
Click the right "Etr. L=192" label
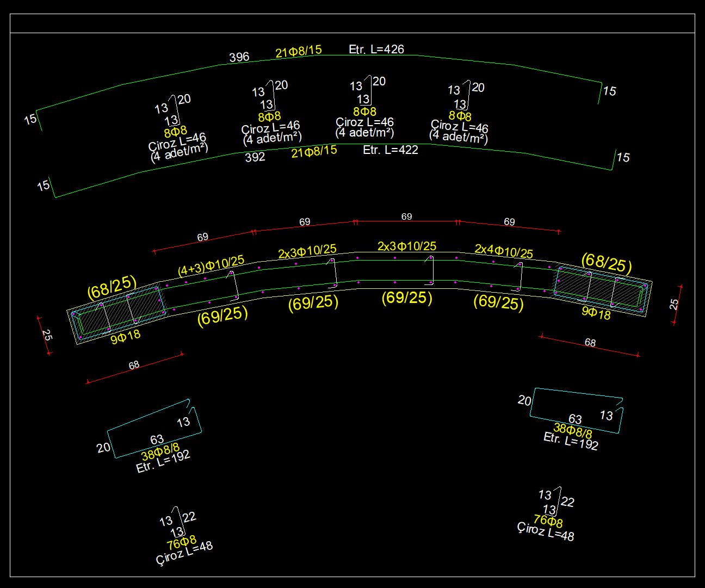point(571,441)
